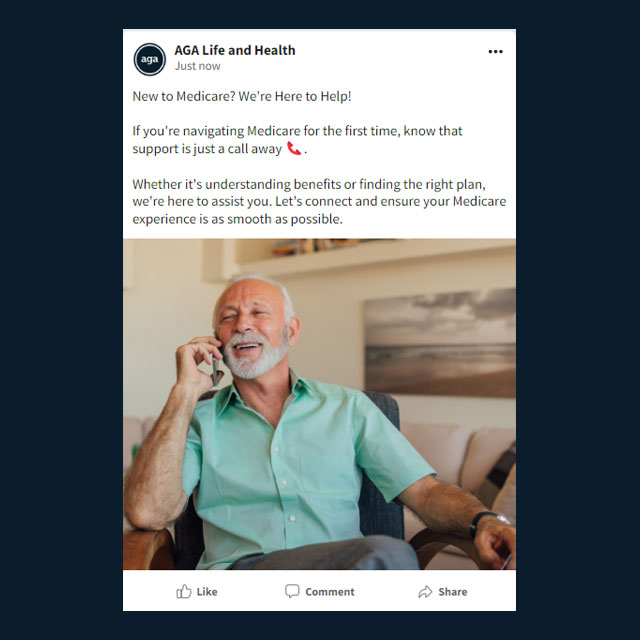Click the "Whether it's understanding benefits" paragraph
Viewport: 640px width, 640px height.
(319, 201)
